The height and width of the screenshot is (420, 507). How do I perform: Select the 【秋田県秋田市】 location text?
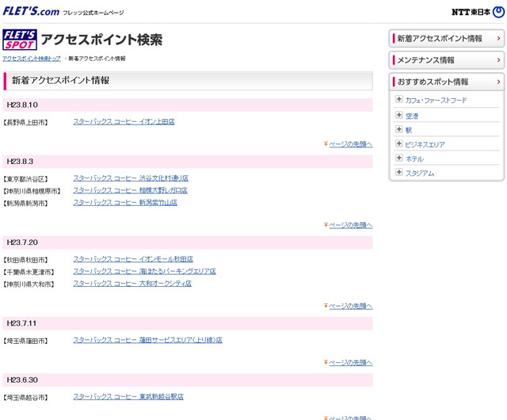25,260
